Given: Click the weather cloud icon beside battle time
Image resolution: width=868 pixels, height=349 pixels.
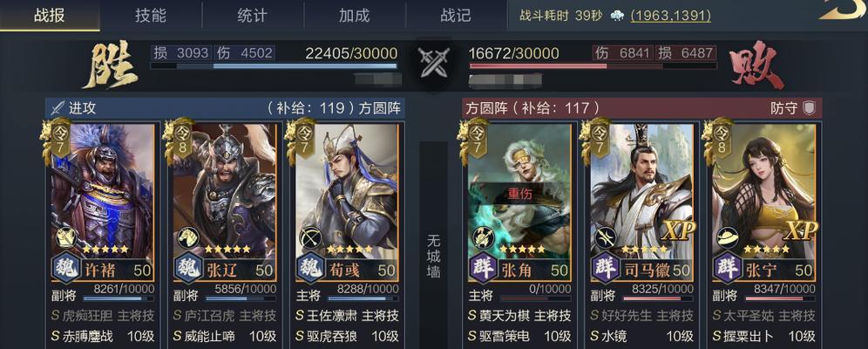Looking at the screenshot, I should click(x=617, y=16).
